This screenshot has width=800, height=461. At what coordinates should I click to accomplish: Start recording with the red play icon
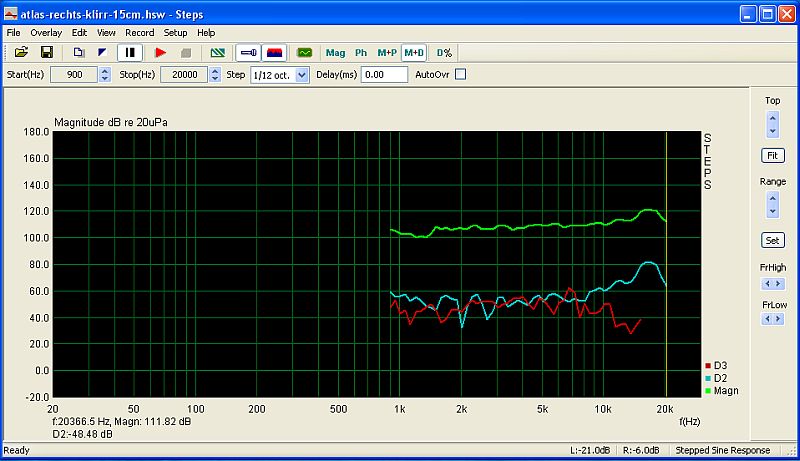(160, 52)
